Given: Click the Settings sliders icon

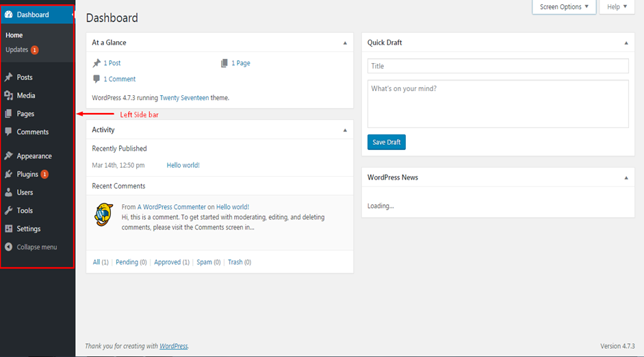Looking at the screenshot, I should tap(9, 228).
